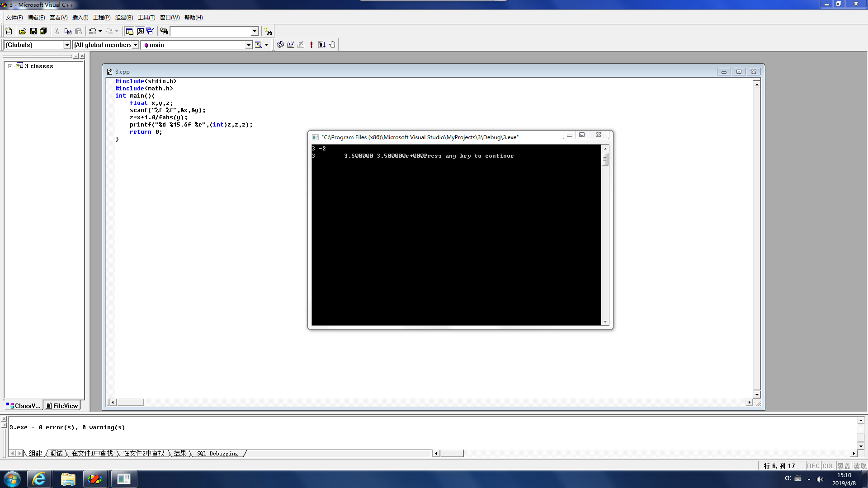The width and height of the screenshot is (868, 488).
Task: Click Internet Explorer in the taskbar
Action: [39, 479]
